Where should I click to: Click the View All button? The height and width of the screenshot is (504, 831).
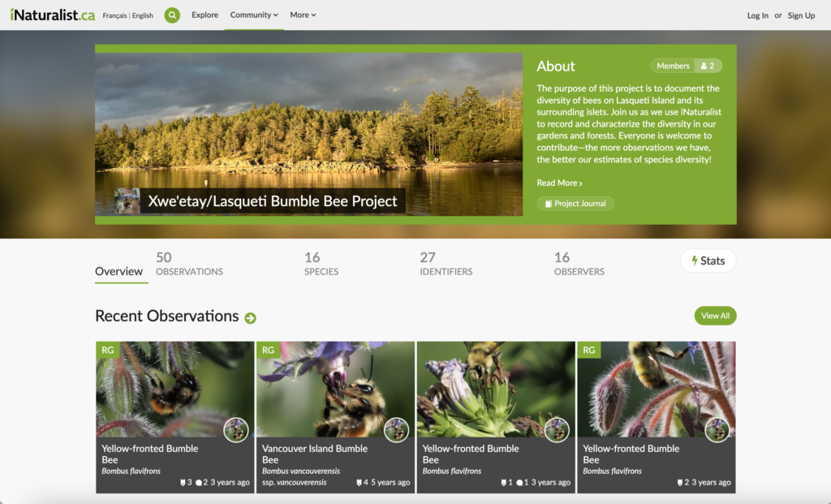(x=715, y=316)
